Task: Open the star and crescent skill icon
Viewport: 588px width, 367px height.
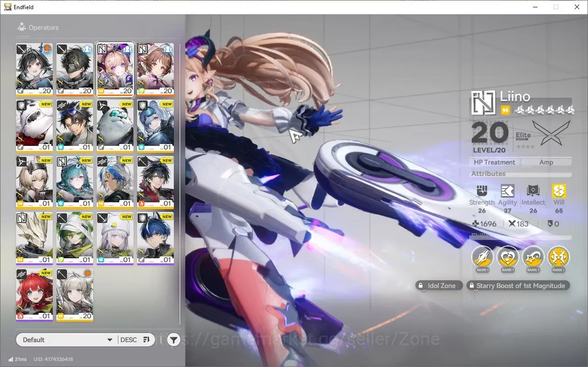Action: [x=533, y=257]
